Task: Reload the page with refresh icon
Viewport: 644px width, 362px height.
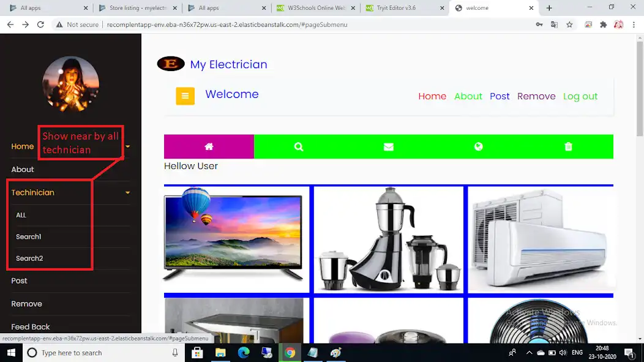Action: coord(40,25)
